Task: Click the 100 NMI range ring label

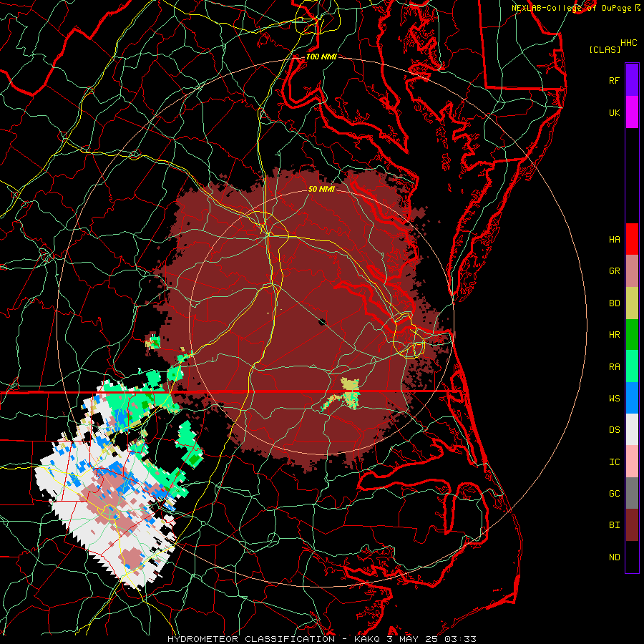Action: [321, 57]
